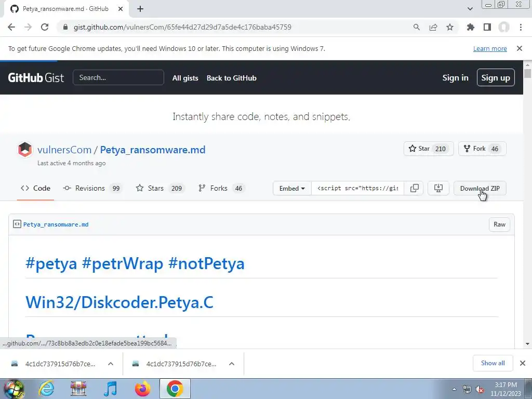Show all downloads
The height and width of the screenshot is (399, 532).
pos(493,363)
